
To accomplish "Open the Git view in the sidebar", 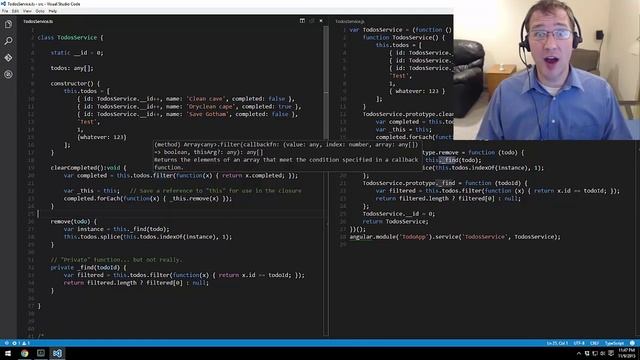I will coord(8,58).
